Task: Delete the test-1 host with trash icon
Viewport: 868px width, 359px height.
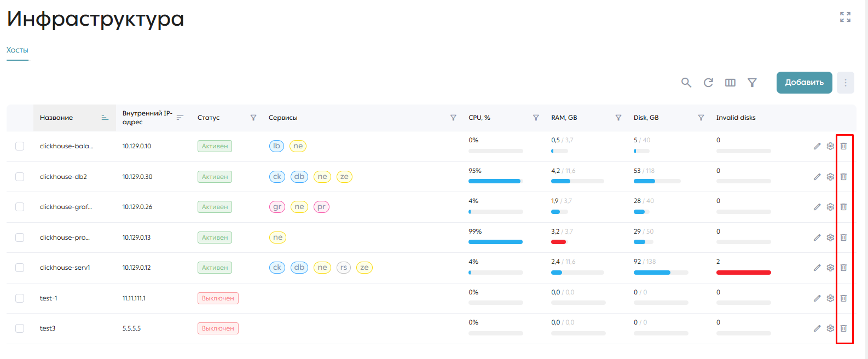Action: [843, 298]
